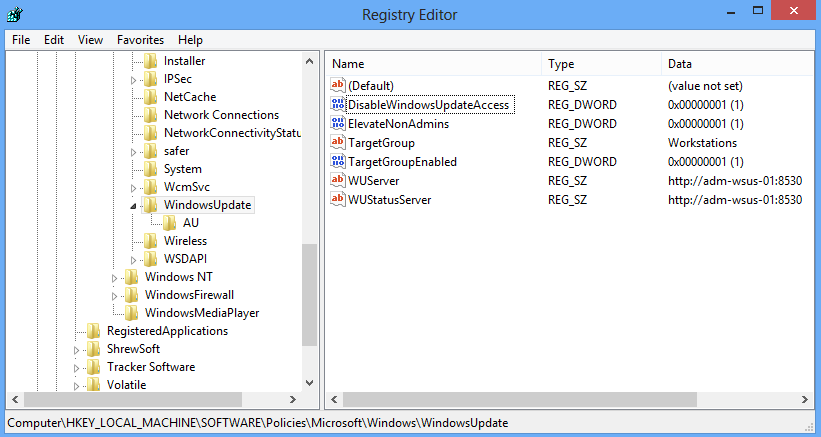The image size is (821, 437).
Task: Open the Favorites menu
Action: click(140, 40)
